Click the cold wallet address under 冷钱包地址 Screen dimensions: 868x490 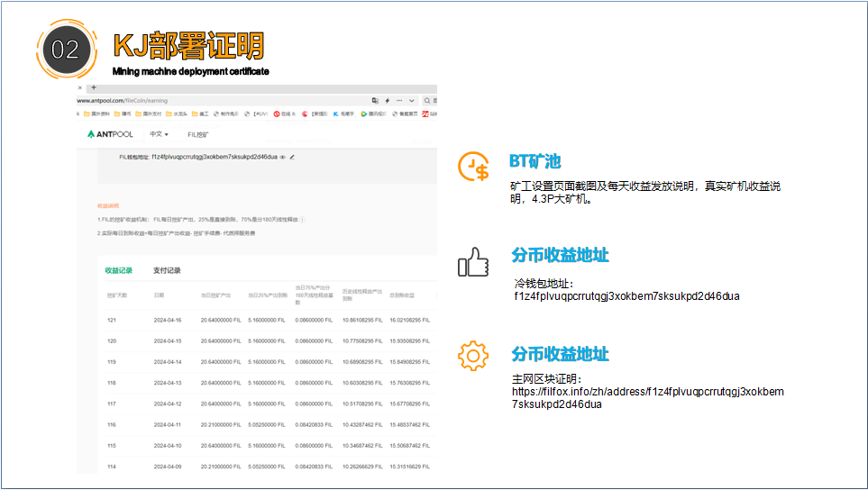click(x=626, y=296)
